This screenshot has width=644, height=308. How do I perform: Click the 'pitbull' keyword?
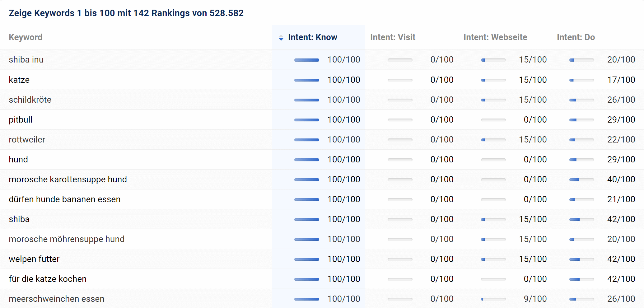[x=21, y=119]
